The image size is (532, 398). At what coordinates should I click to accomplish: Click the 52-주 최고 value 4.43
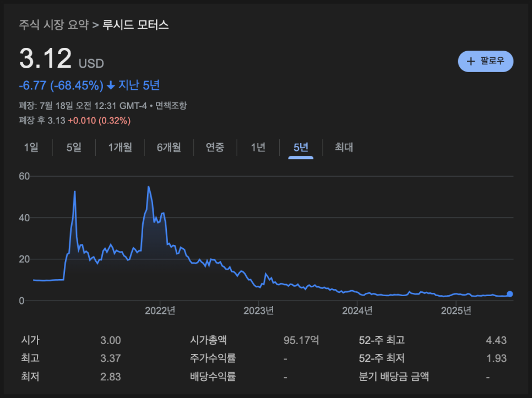[x=496, y=340]
